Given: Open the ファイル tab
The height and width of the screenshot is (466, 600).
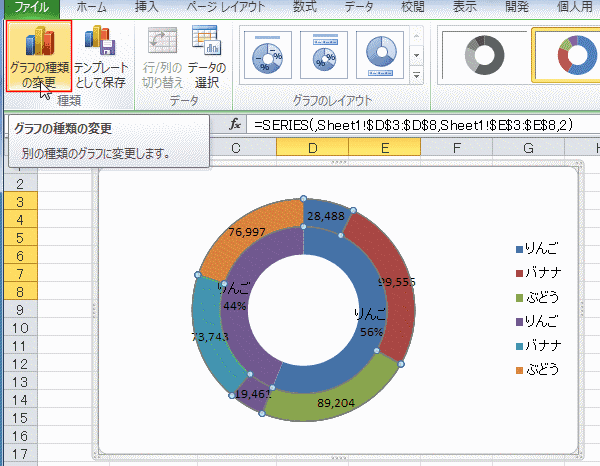Looking at the screenshot, I should [x=31, y=7].
